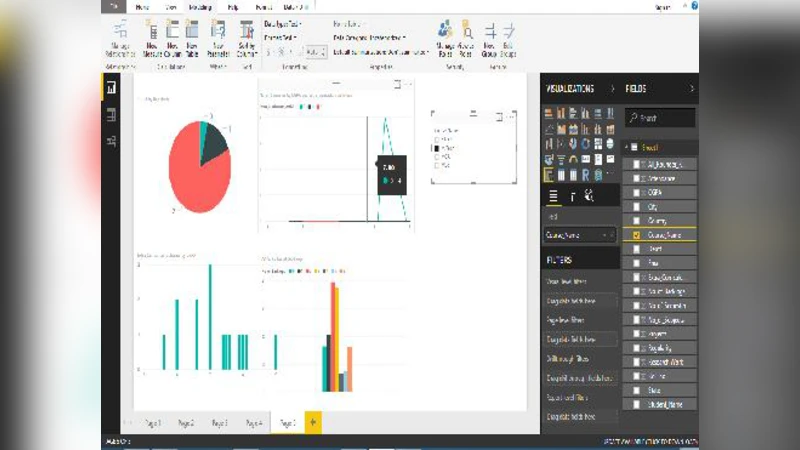Collapse the Fields pane using its chevron
This screenshot has width=800, height=450.
point(691,89)
